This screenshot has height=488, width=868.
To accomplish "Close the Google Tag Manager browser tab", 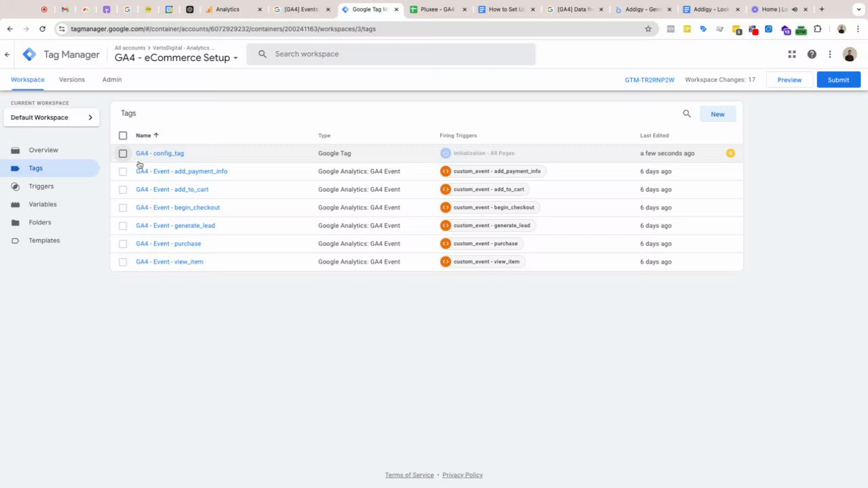I will point(397,9).
